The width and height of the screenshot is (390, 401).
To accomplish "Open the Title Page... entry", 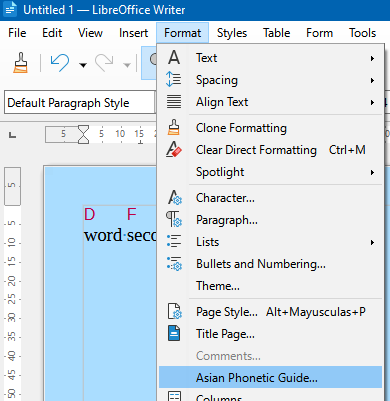I will tap(270, 334).
